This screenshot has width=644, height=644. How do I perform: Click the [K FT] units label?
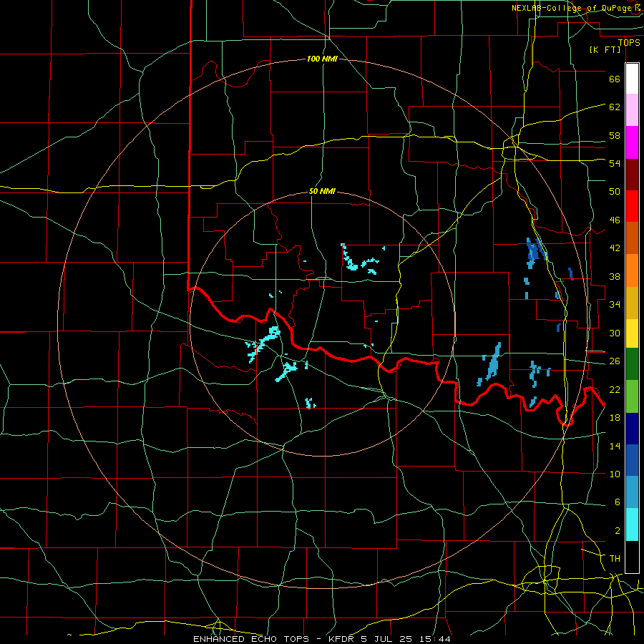605,50
